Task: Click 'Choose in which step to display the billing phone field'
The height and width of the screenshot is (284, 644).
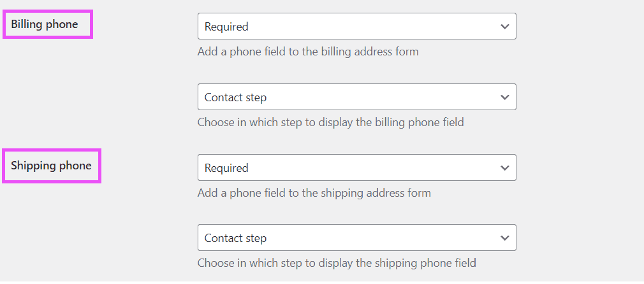Action: [x=330, y=122]
